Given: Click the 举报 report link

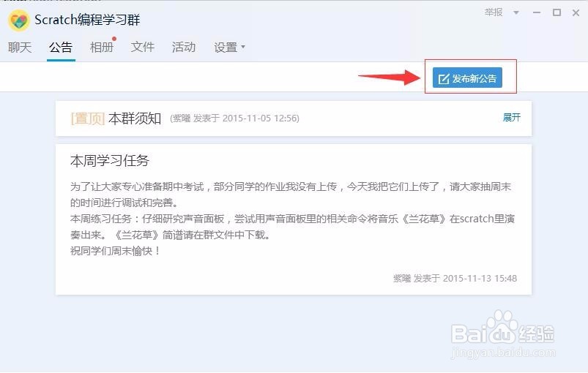Looking at the screenshot, I should pos(494,12).
